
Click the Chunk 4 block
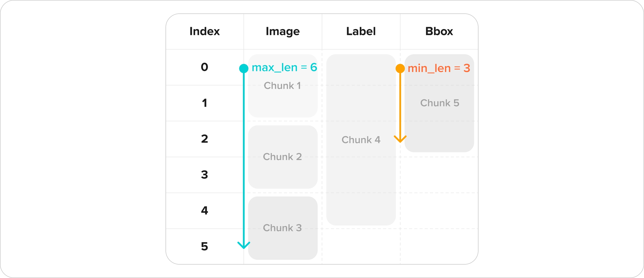361,140
